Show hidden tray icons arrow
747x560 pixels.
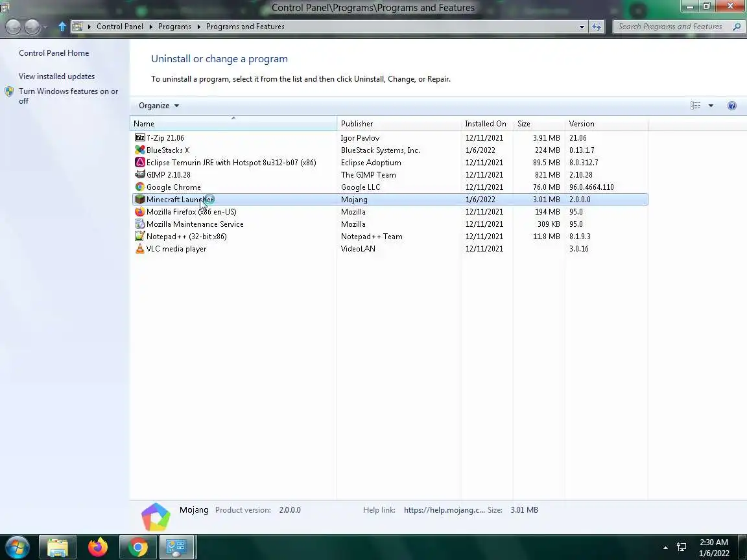point(665,548)
